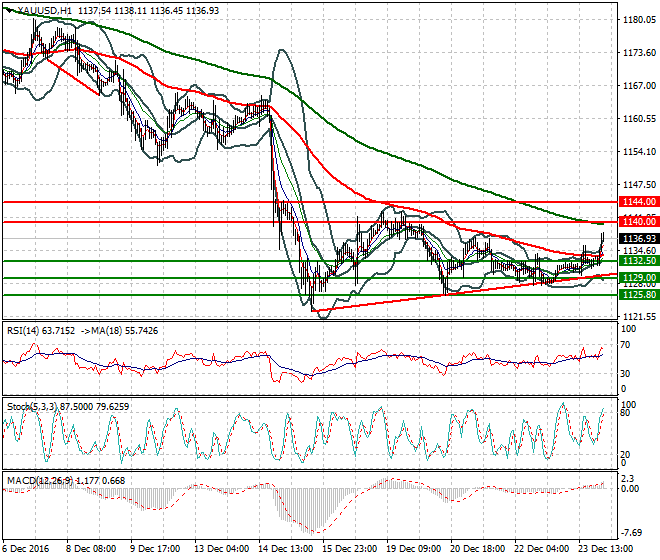Select the 1140.00 red resistance price label
Viewport: 660px width, 560px height.
(639, 221)
